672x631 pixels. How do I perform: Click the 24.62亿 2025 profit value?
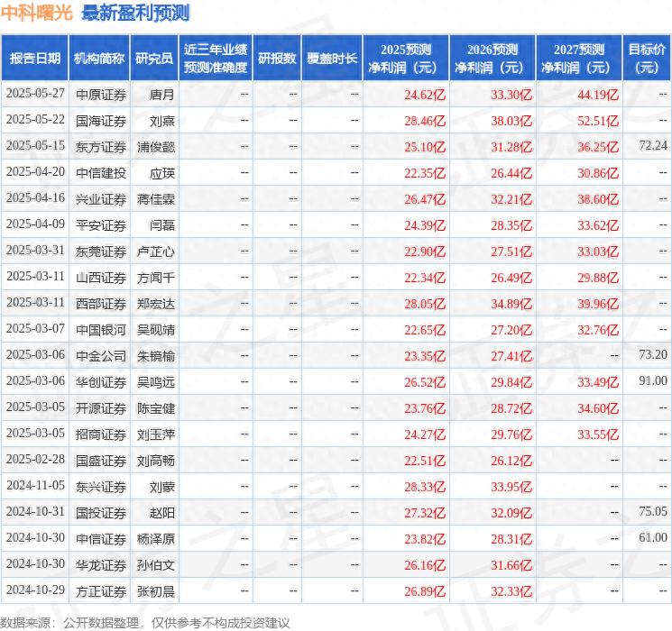[425, 95]
